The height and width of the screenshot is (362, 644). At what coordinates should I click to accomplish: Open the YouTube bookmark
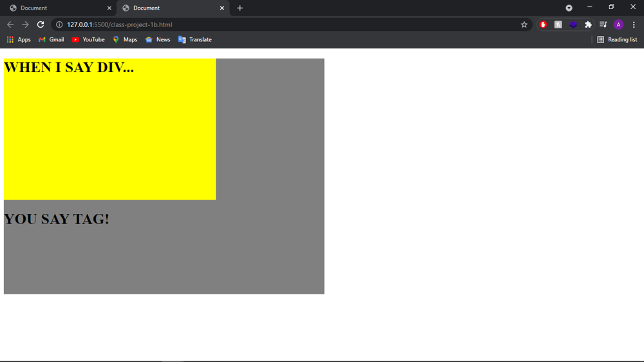(88, 39)
